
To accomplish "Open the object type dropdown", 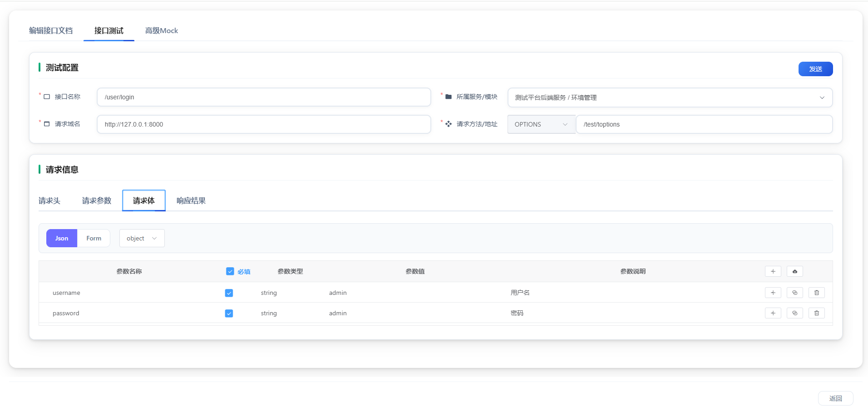I will (x=141, y=238).
